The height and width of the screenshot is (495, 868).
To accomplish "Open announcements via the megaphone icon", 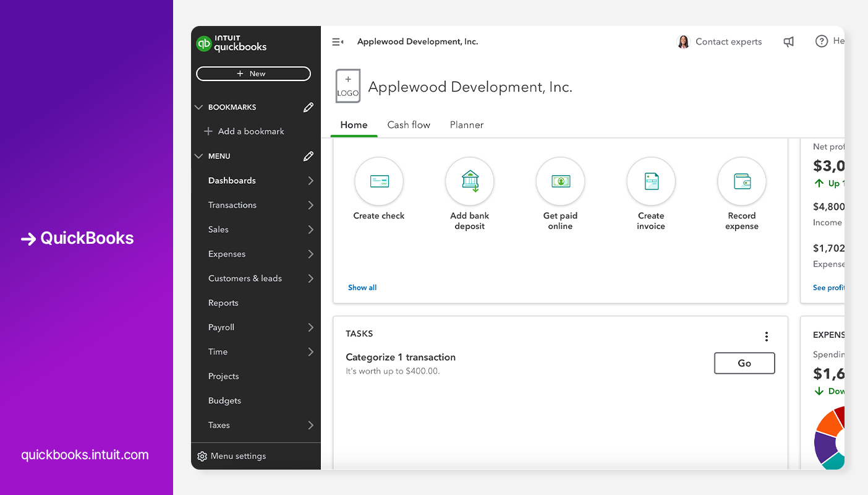I will (788, 41).
